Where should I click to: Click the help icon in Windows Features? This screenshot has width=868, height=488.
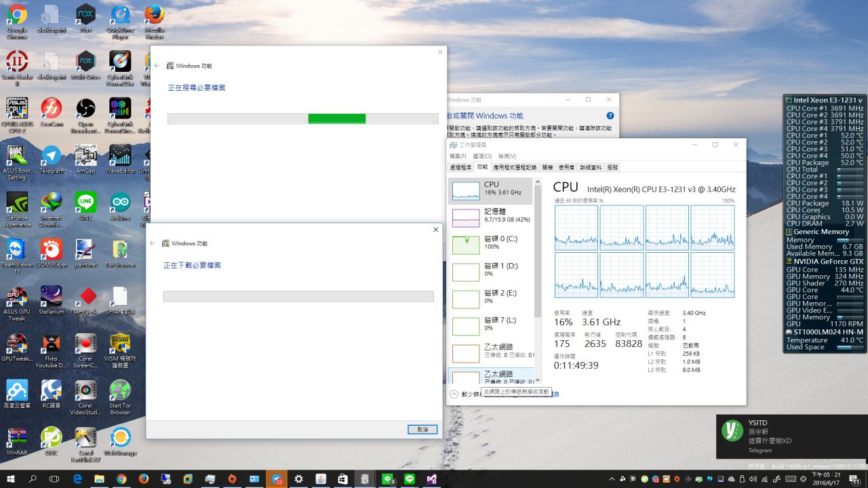[610, 116]
